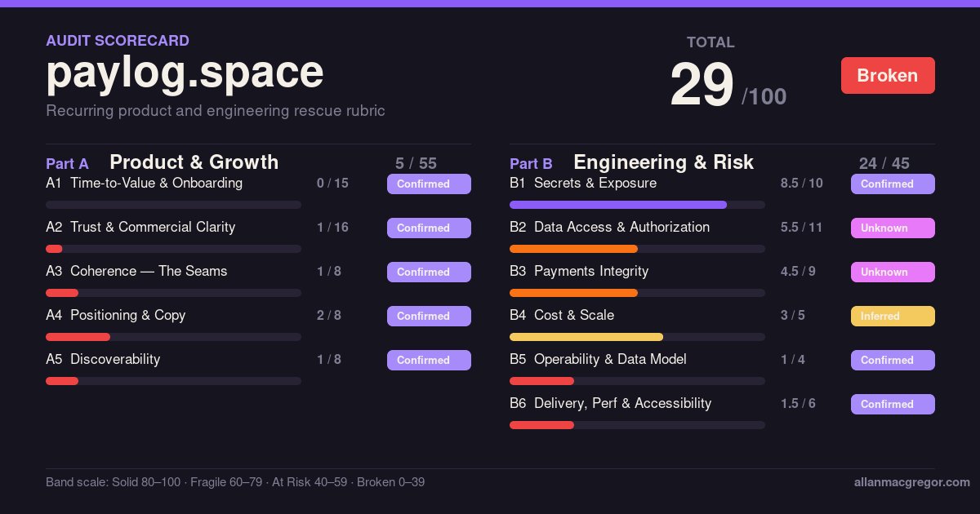
Task: Click the B1 Secrets & Exposure label
Action: [x=583, y=184]
